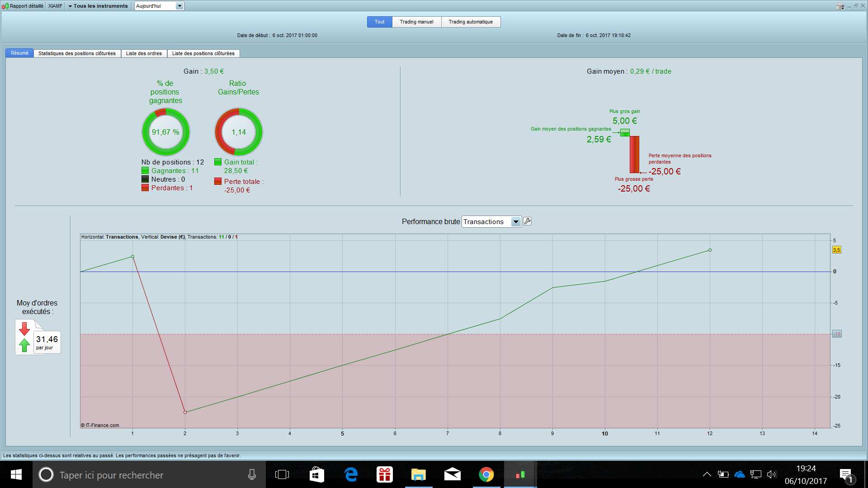Open the print options icon
The height and width of the screenshot is (488, 868).
coord(840,6)
